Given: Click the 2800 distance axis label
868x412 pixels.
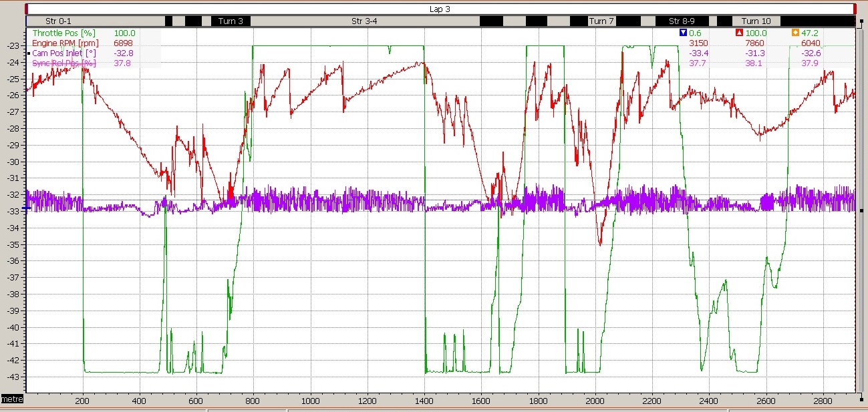Looking at the screenshot, I should point(823,401).
